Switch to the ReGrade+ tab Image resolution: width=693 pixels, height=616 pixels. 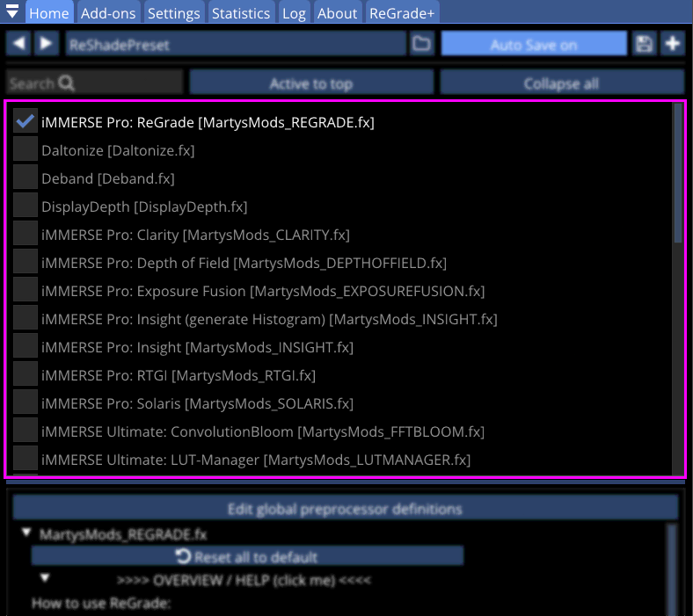pyautogui.click(x=402, y=12)
